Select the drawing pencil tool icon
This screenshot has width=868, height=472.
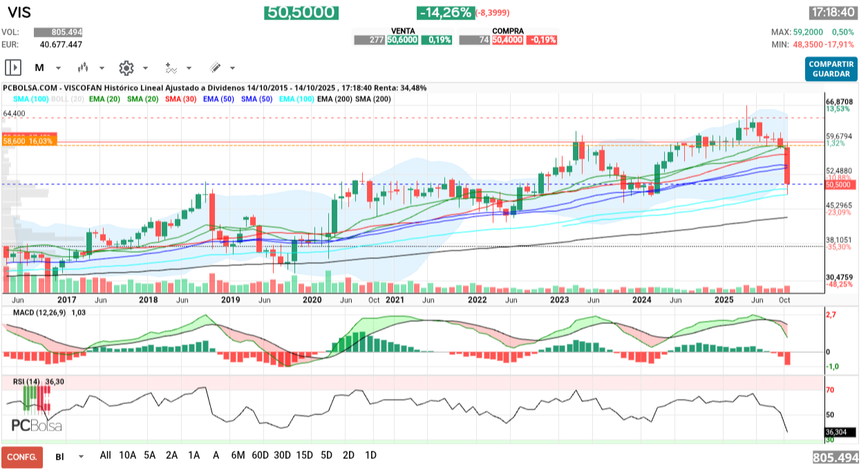tap(215, 68)
